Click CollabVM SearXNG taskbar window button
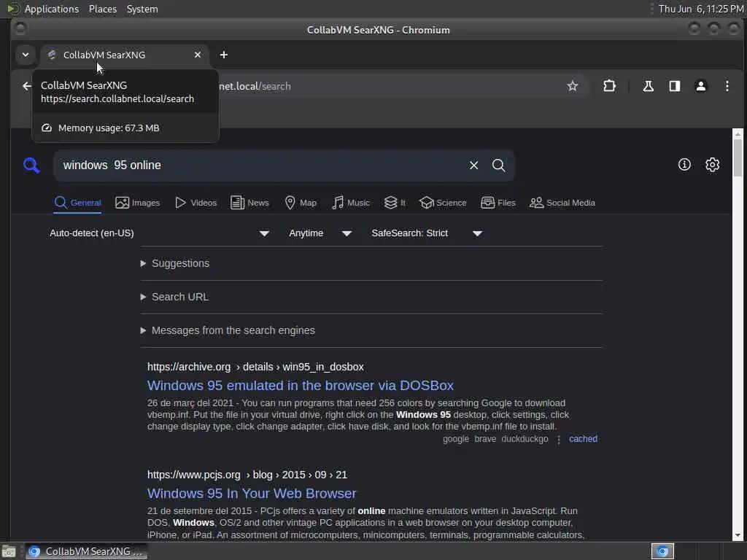Viewport: 747px width, 560px height. pyautogui.click(x=86, y=551)
